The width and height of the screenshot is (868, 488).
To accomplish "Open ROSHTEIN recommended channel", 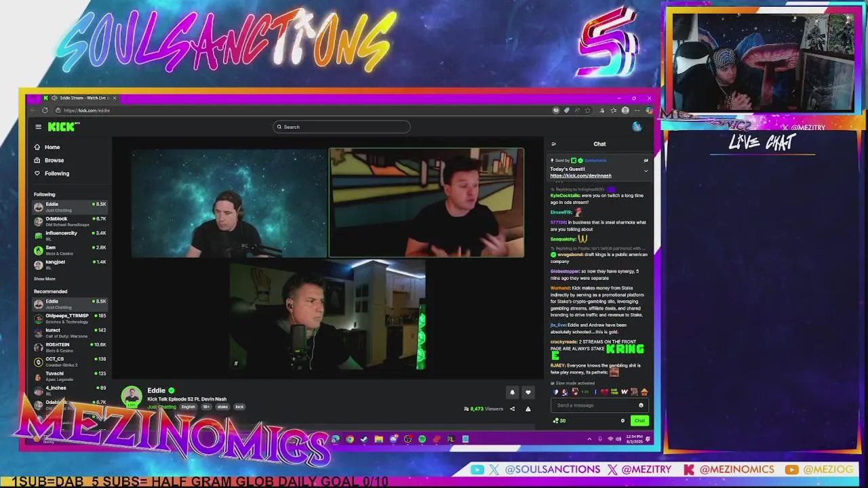I will tap(71, 347).
